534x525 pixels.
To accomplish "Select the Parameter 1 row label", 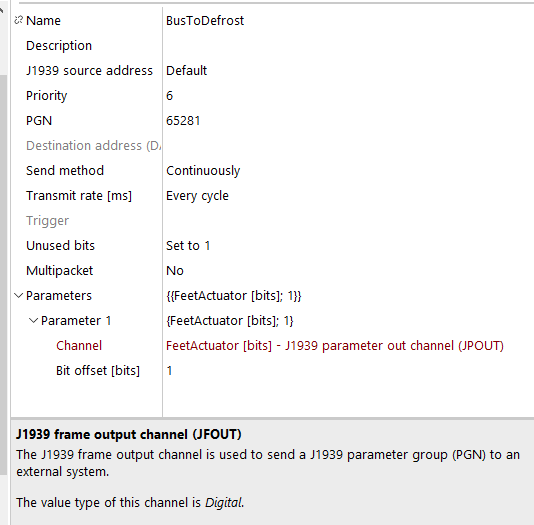I will [76, 320].
